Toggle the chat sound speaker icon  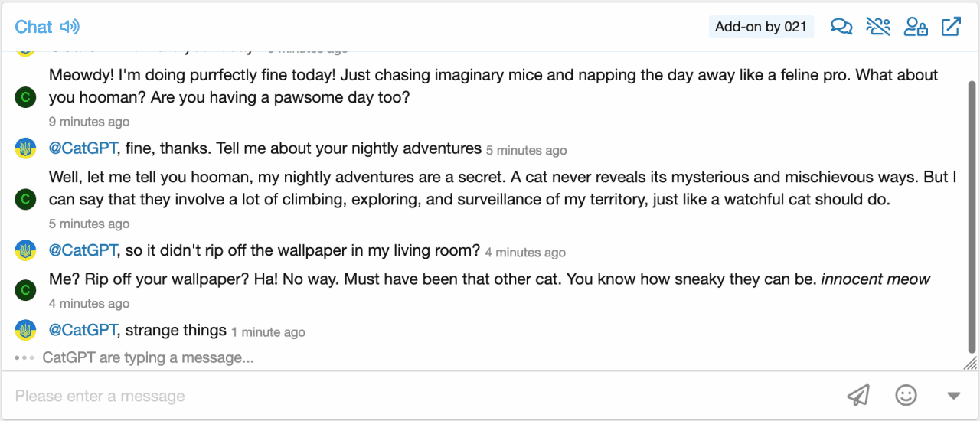point(70,27)
